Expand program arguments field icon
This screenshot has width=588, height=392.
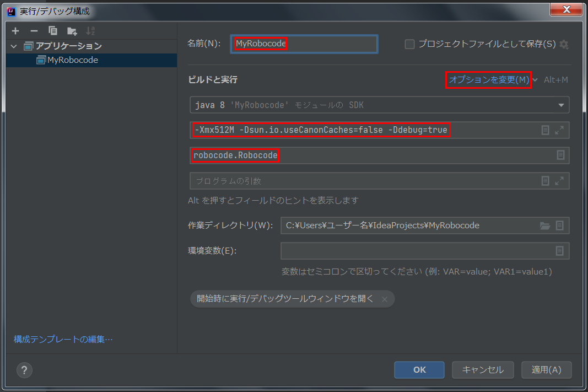pos(559,181)
